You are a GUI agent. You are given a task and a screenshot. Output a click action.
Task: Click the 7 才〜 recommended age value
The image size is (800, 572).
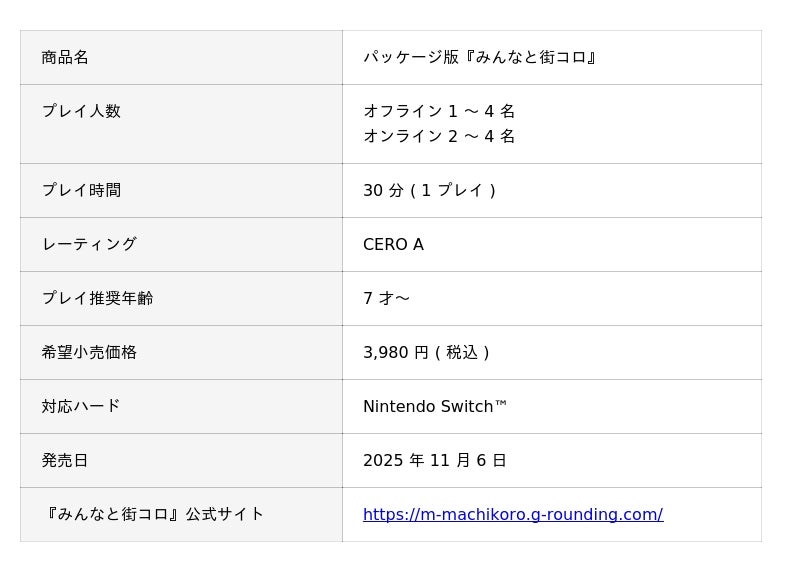(386, 299)
